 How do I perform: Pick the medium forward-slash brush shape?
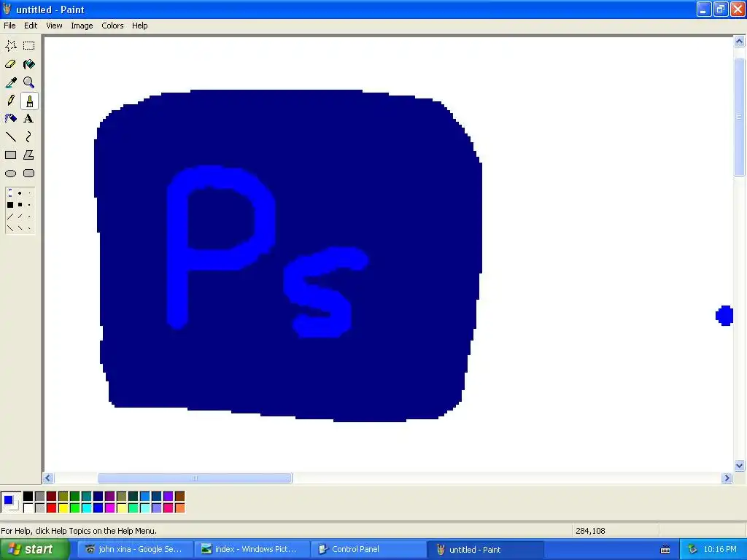click(20, 217)
